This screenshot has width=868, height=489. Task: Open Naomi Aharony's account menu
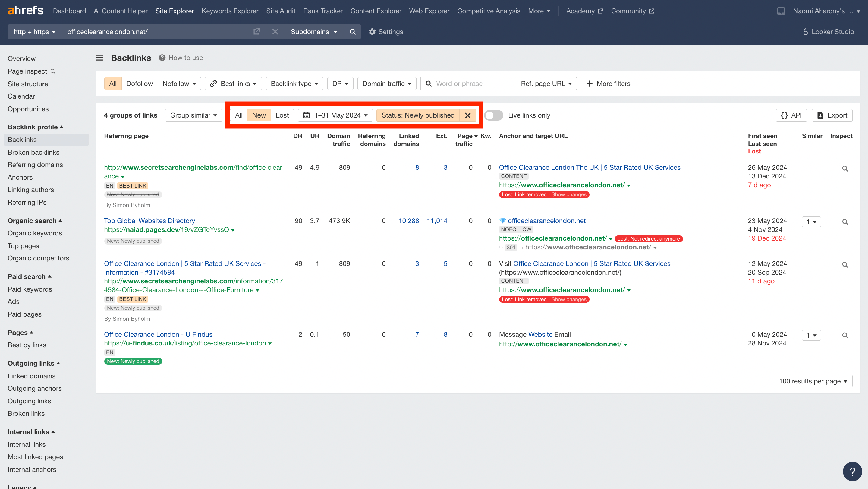coord(826,11)
